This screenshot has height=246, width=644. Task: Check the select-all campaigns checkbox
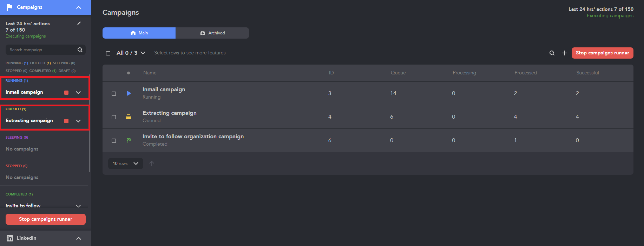coord(108,53)
